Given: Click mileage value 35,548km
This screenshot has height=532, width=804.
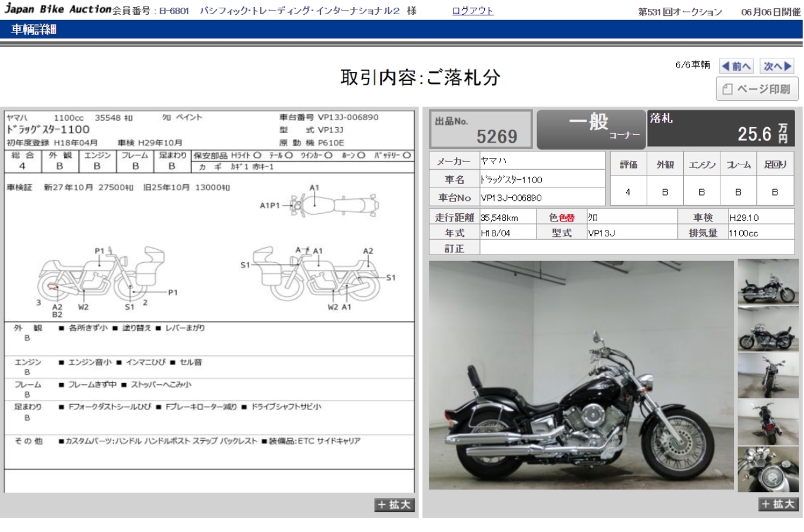Looking at the screenshot, I should pos(499,217).
